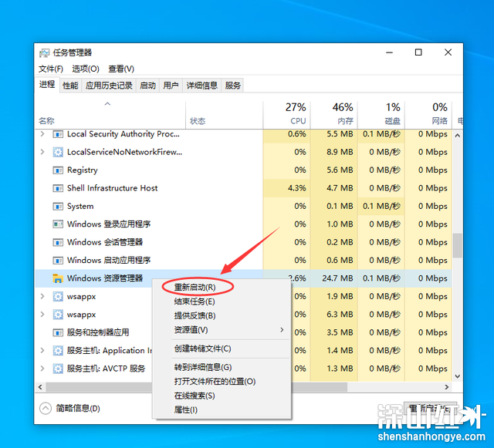The height and width of the screenshot is (448, 494).
Task: Click the 服务主机: Application gear icon
Action: tap(58, 350)
